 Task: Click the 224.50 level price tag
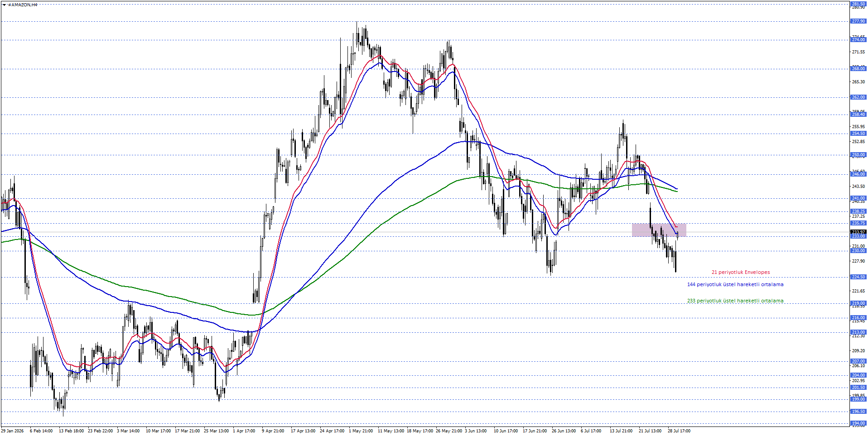(x=858, y=277)
